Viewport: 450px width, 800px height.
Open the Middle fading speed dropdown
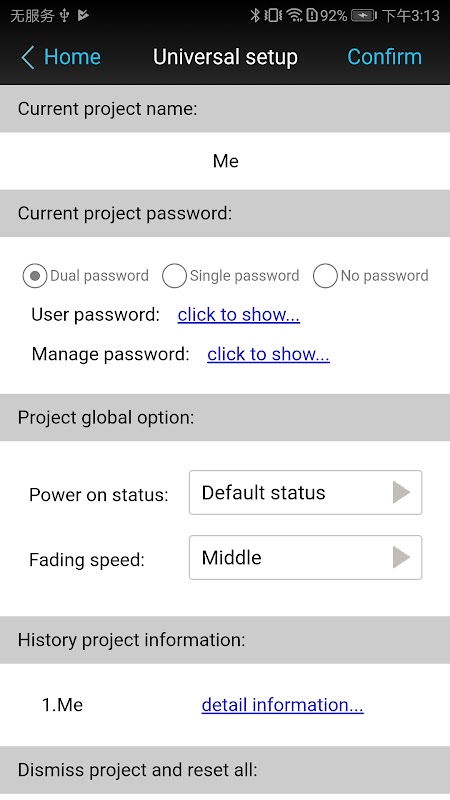[x=306, y=557]
